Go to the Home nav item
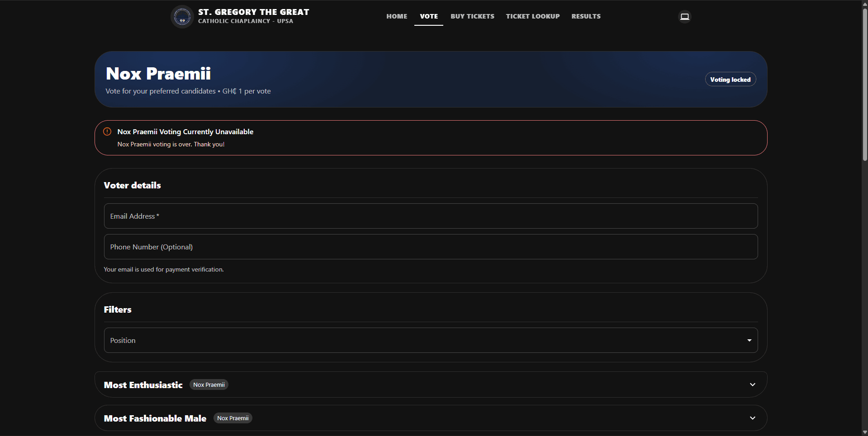868x436 pixels. [397, 16]
